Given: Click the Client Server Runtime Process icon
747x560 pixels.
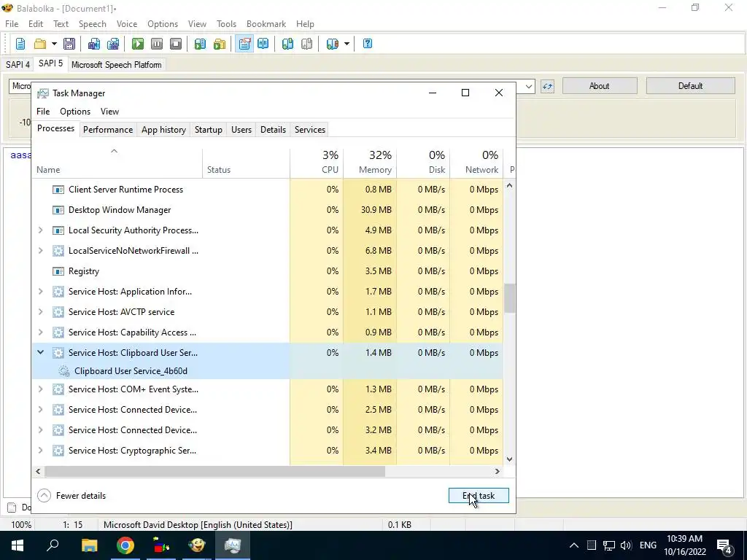Looking at the screenshot, I should (58, 190).
